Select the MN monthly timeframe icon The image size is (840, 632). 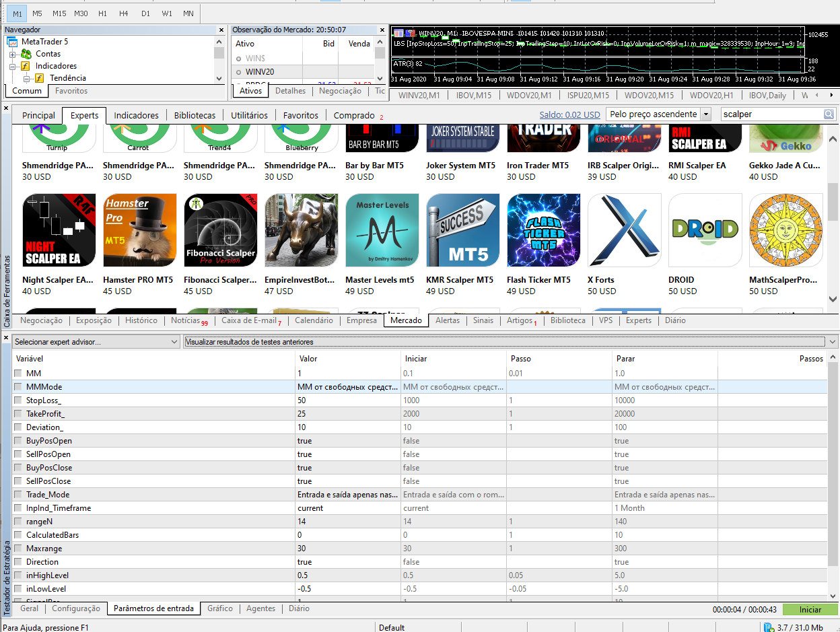click(188, 13)
